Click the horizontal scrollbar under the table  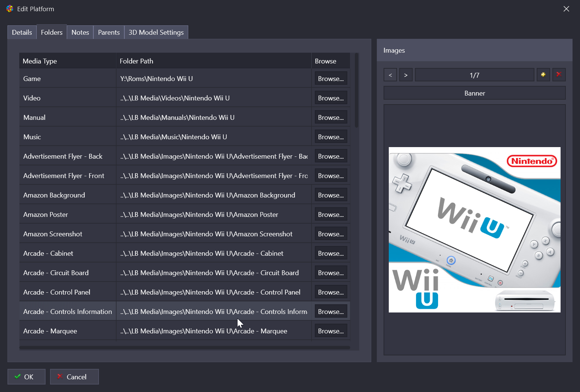click(x=184, y=348)
